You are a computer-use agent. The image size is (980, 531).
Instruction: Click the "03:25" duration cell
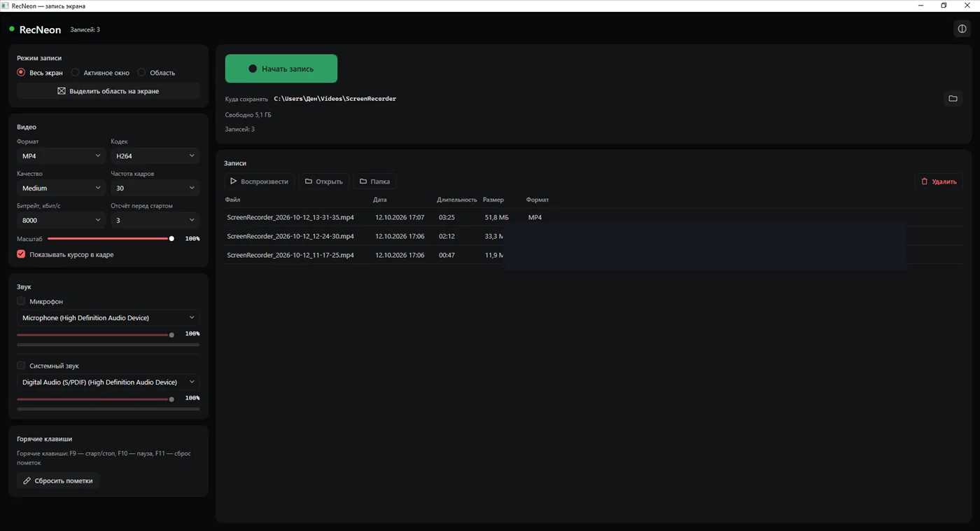click(447, 217)
